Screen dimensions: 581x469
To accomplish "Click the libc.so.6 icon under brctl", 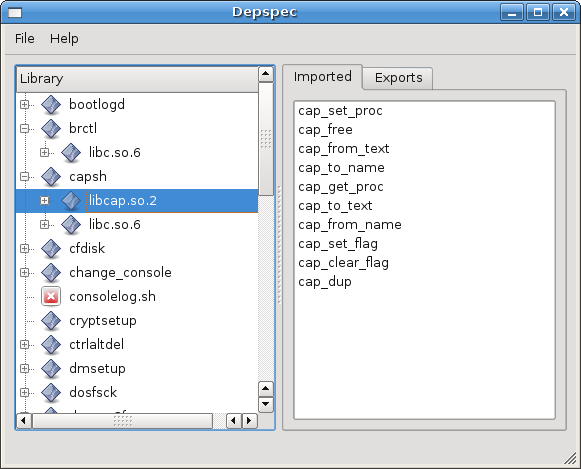I will coord(71,153).
